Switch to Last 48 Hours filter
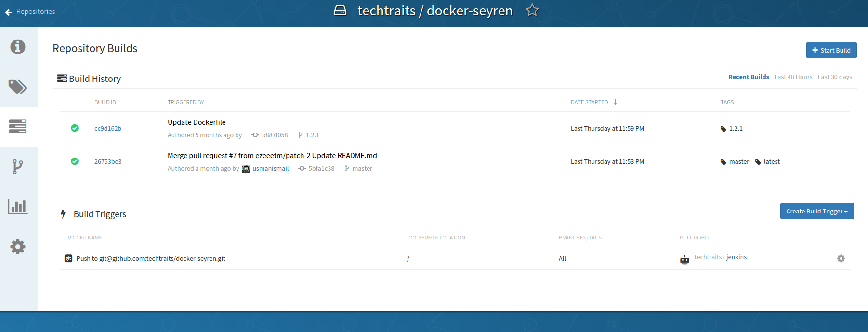This screenshot has width=868, height=332. tap(793, 77)
